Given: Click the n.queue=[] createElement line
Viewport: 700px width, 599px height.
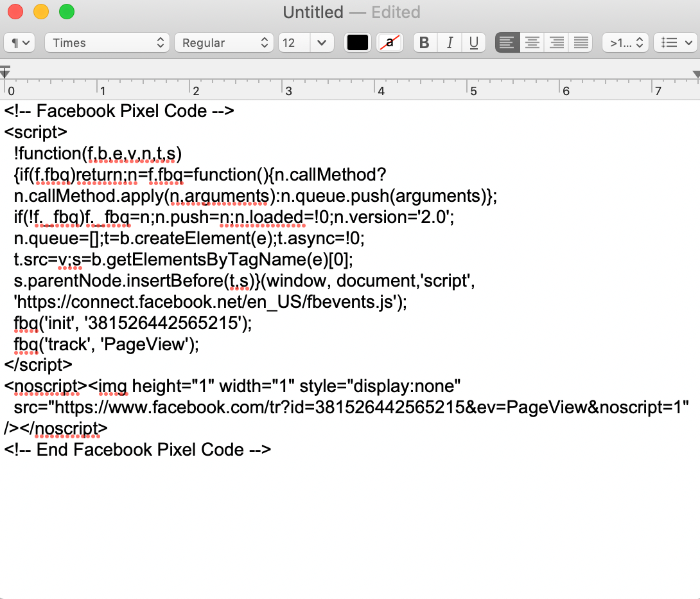Looking at the screenshot, I should (189, 238).
